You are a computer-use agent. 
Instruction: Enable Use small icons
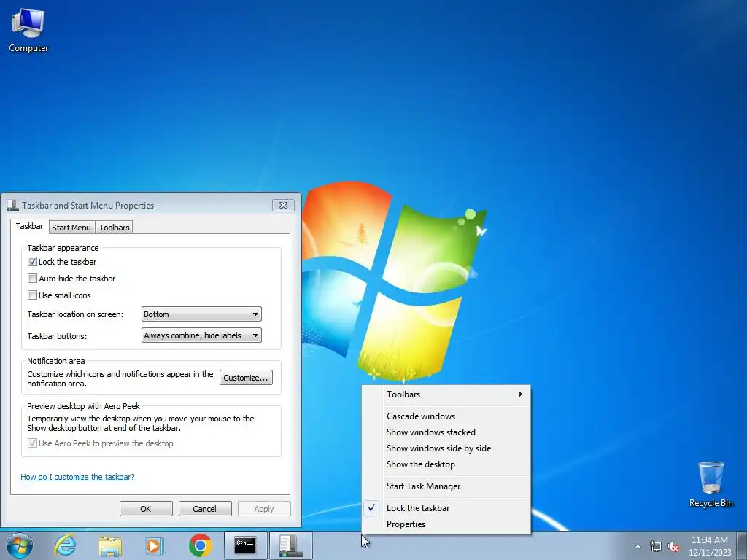32,295
